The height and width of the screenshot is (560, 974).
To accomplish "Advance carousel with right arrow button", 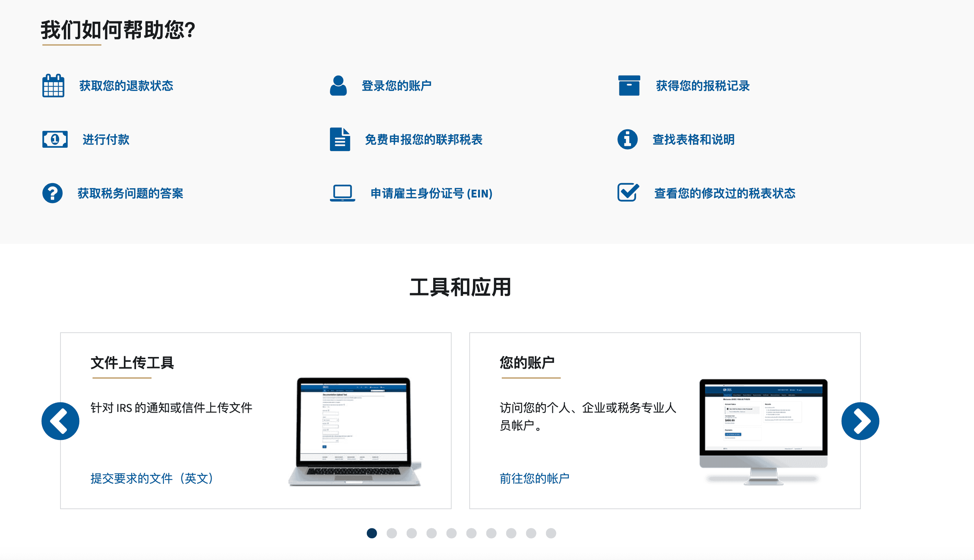I will 860,421.
